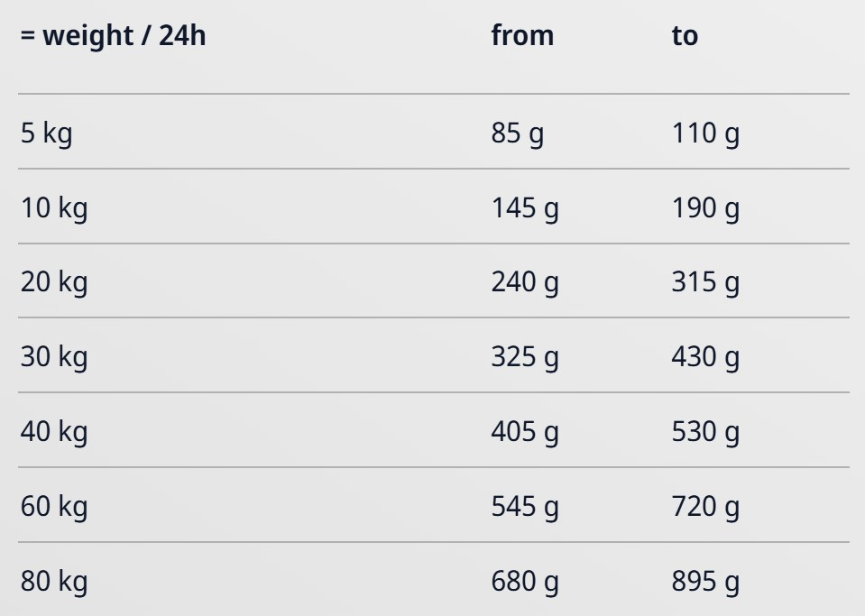Screen dimensions: 865x616
Task: Click the '= weight / 24h' column header
Action: pyautogui.click(x=113, y=36)
